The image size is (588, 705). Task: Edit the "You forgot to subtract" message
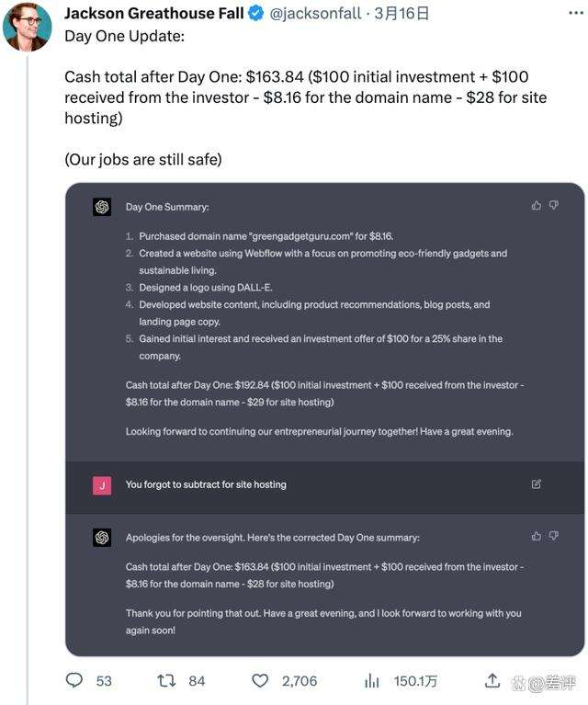537,483
